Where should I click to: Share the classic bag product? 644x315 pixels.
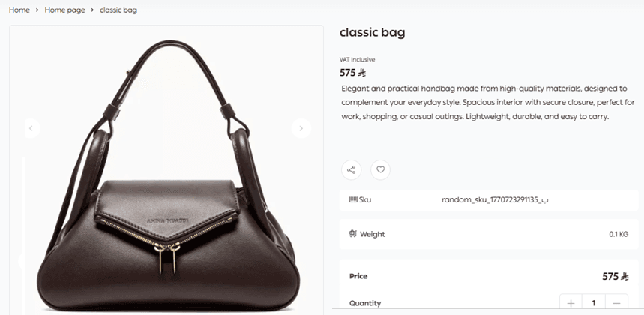pos(351,169)
